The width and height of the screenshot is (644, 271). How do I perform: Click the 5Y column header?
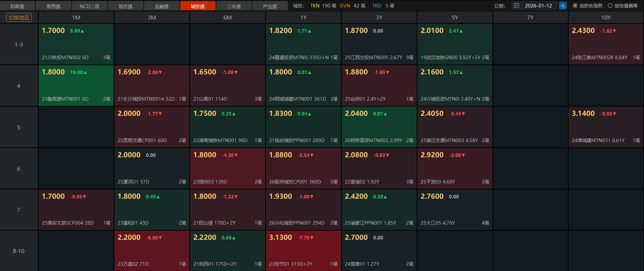tap(455, 17)
